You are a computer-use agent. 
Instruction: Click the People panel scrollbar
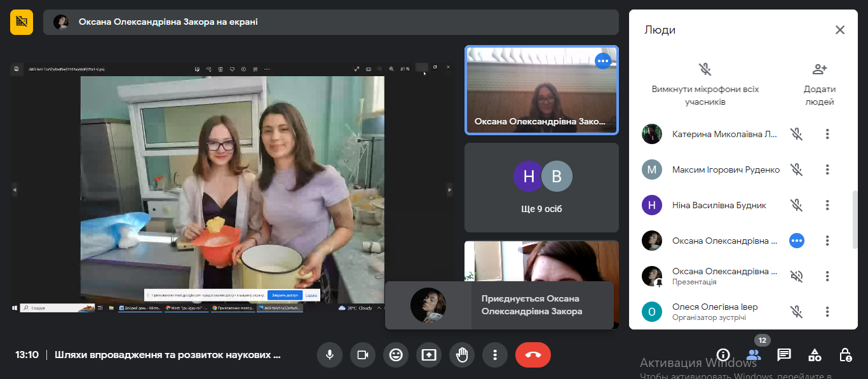coord(855,219)
